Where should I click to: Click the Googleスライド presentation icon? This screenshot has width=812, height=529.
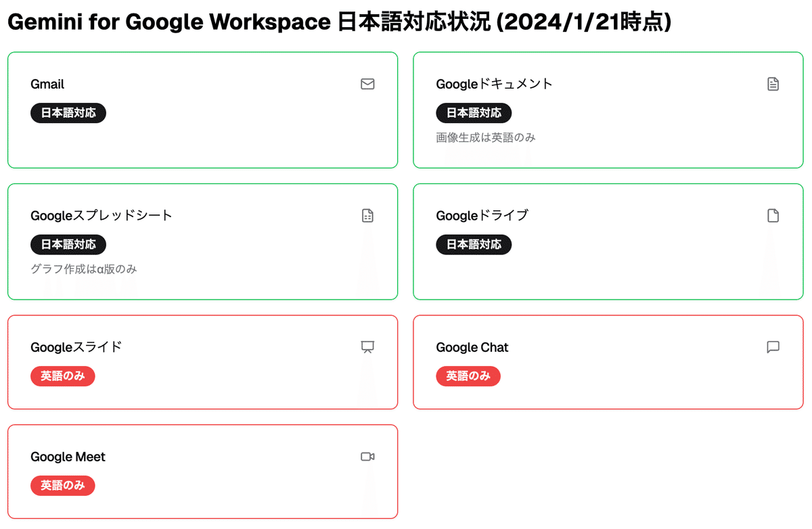click(x=367, y=347)
